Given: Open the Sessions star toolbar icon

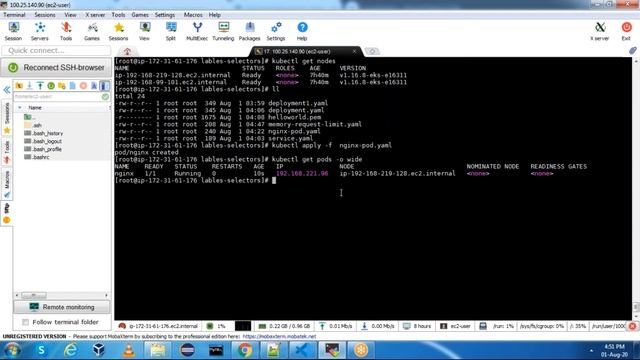Looking at the screenshot, I should pyautogui.click(x=118, y=31).
